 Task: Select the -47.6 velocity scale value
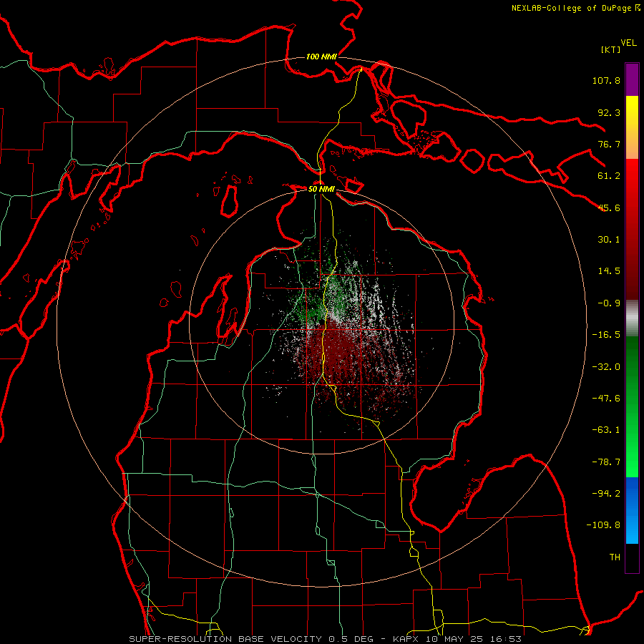point(606,399)
